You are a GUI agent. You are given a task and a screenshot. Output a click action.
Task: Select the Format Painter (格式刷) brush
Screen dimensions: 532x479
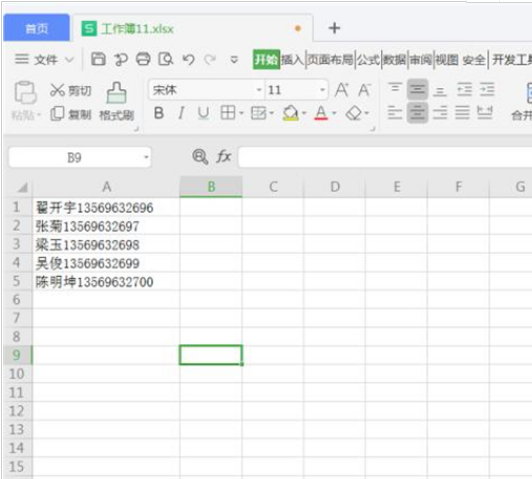117,102
